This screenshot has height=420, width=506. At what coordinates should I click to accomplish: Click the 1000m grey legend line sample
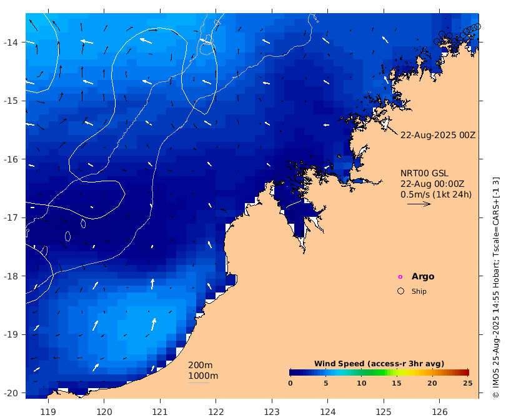(199, 383)
